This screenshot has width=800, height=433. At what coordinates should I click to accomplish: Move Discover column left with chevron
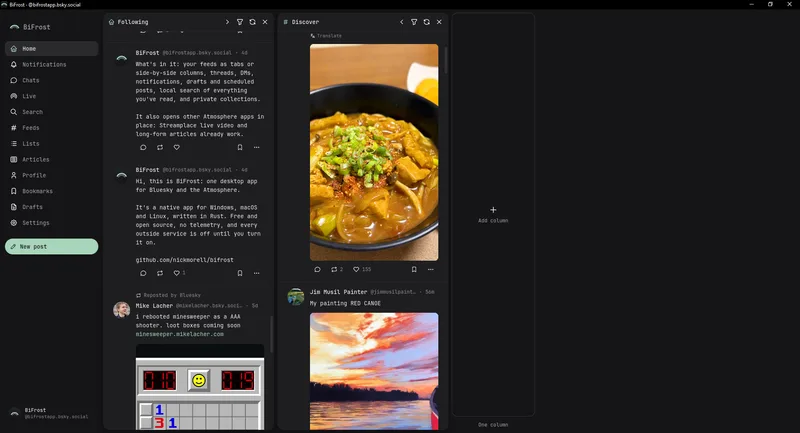pyautogui.click(x=402, y=22)
